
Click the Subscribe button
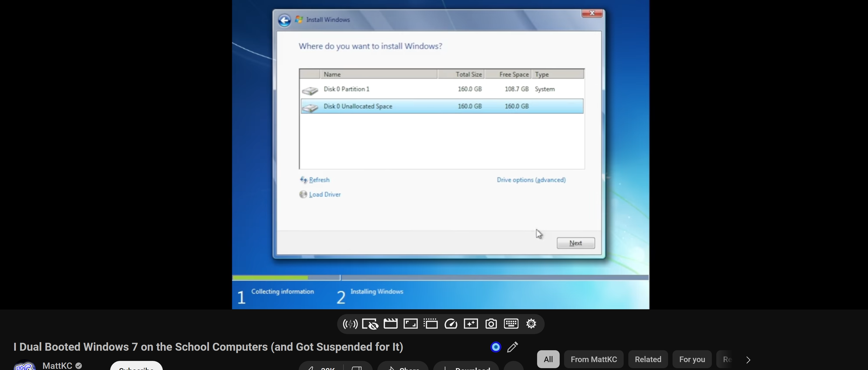pos(136,366)
